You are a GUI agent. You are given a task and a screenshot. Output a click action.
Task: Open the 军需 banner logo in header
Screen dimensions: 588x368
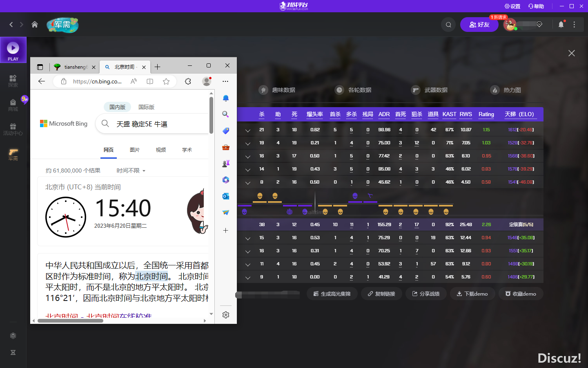click(x=62, y=25)
